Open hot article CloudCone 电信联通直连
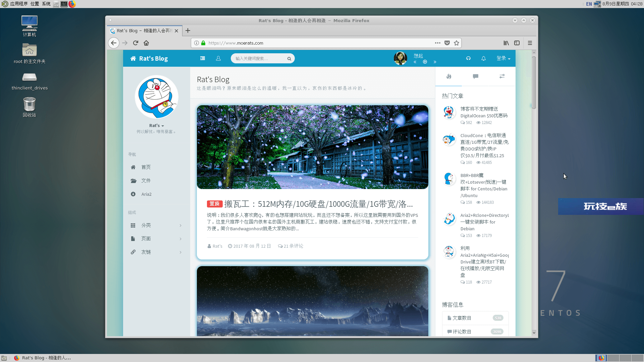 (484, 145)
